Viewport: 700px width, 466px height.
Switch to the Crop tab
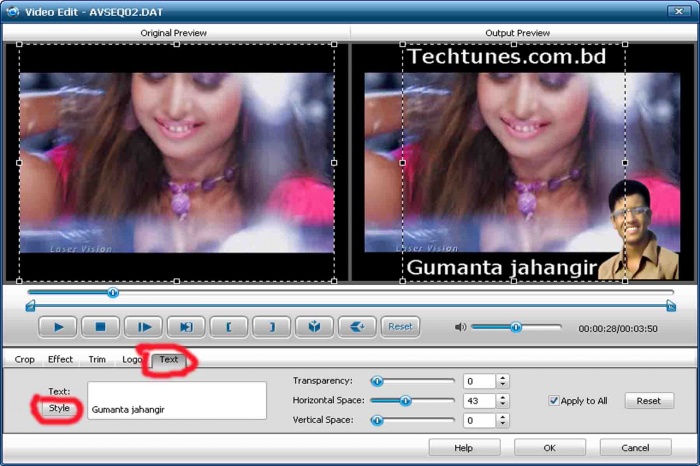[25, 359]
